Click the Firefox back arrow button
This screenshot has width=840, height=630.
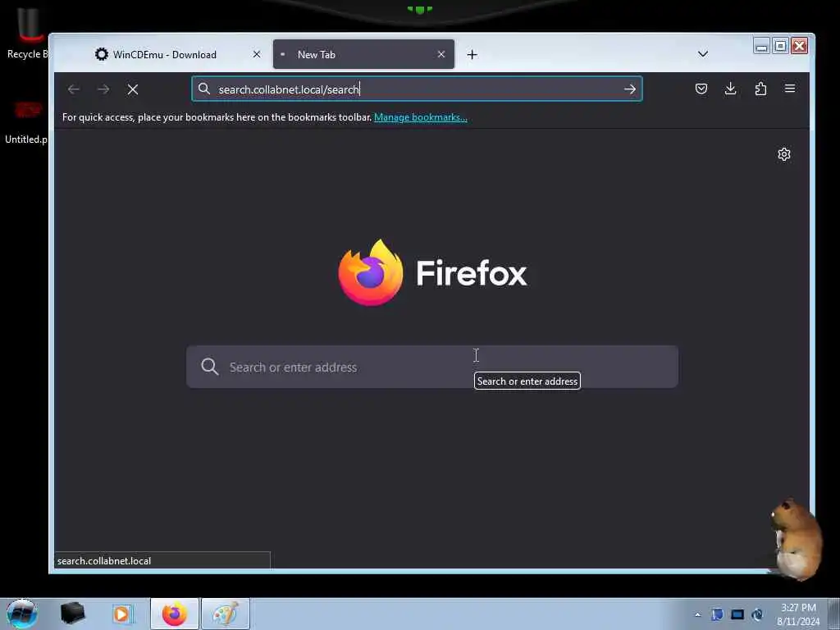tap(74, 89)
